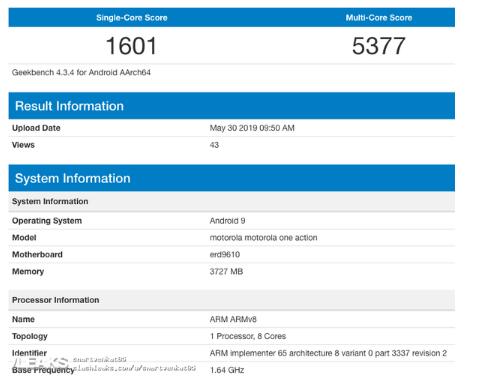The width and height of the screenshot is (496, 391).
Task: Click the Geekbench 4.3.4 for Android AArch64 text
Action: (81, 72)
